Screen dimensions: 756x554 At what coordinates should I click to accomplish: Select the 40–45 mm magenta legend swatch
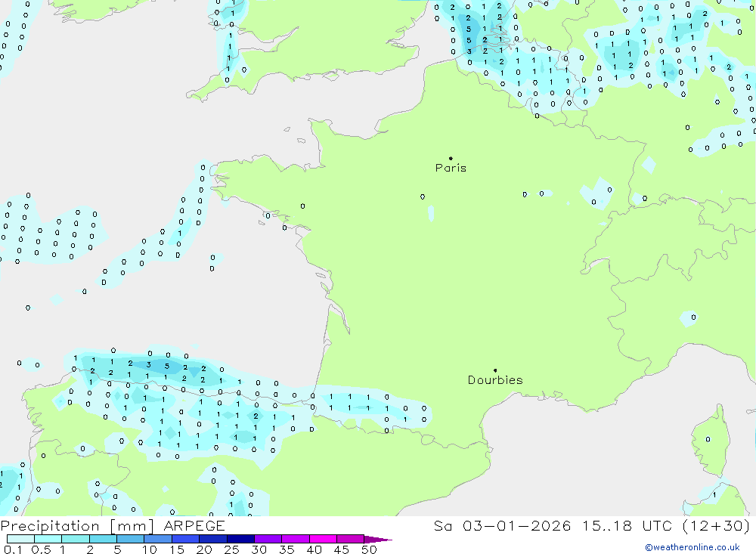pos(323,539)
